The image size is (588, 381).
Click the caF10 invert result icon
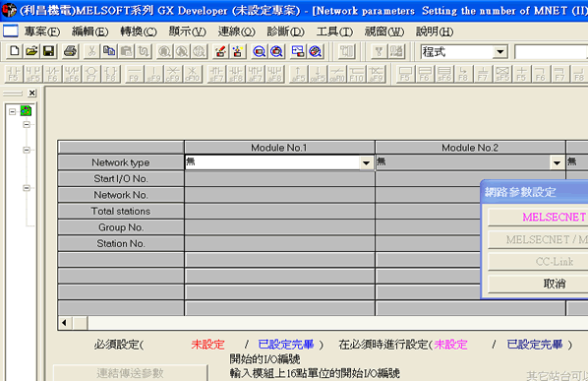(337, 74)
